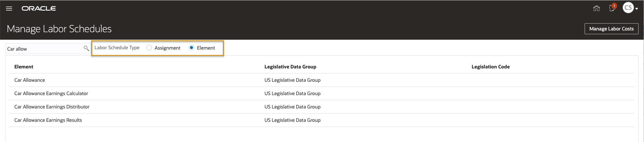
Task: Click the Legislation Code column header
Action: click(490, 67)
